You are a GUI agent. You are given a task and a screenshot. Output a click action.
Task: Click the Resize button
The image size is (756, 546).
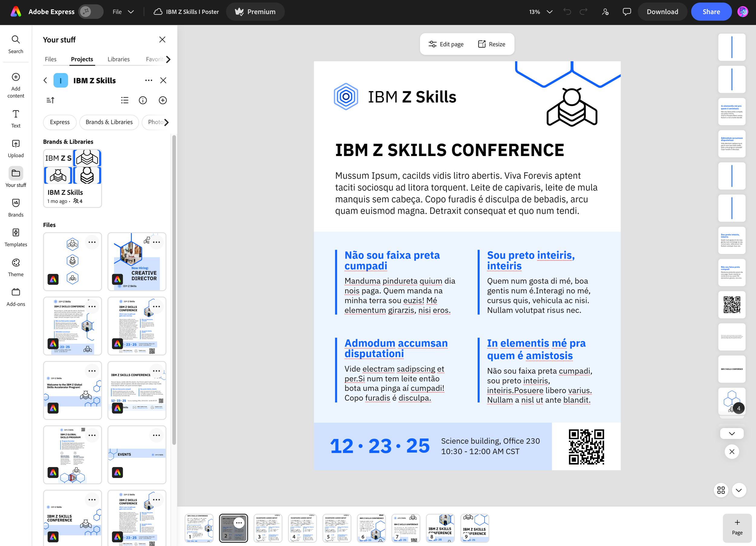pos(491,44)
